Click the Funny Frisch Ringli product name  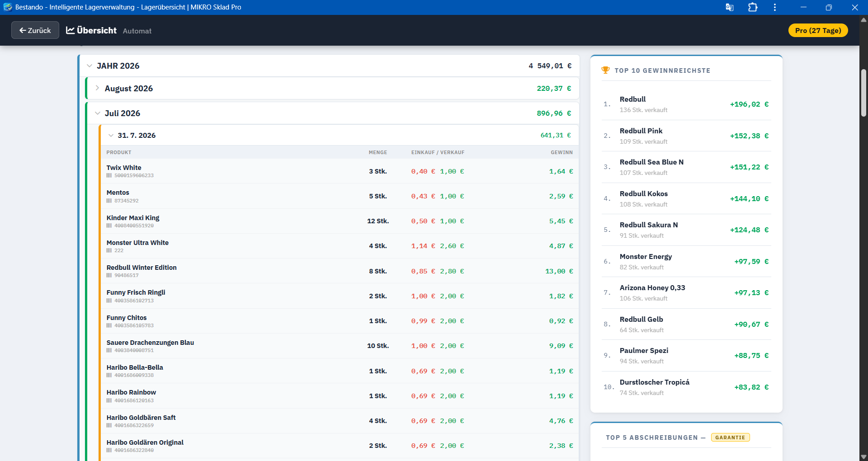coord(136,292)
